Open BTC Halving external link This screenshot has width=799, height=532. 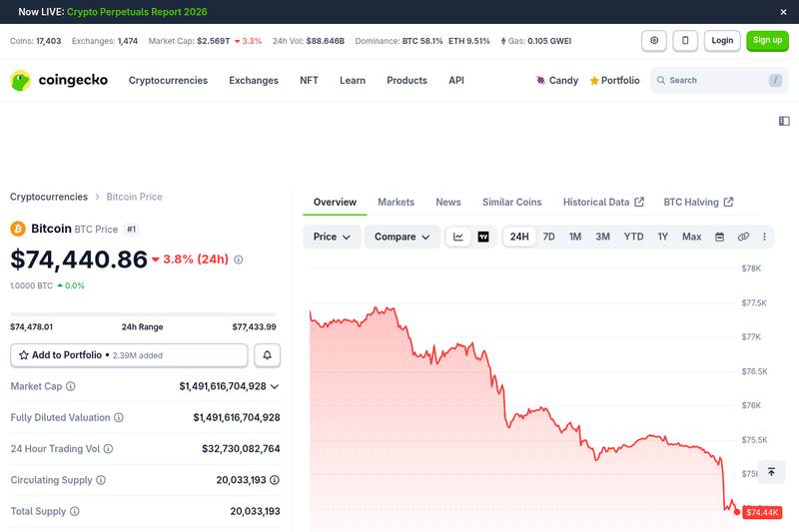click(698, 202)
